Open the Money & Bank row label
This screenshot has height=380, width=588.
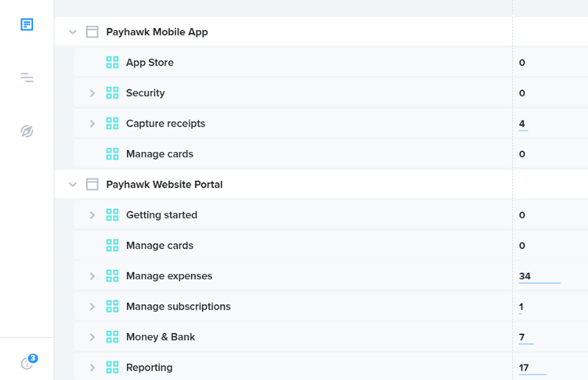(x=160, y=337)
